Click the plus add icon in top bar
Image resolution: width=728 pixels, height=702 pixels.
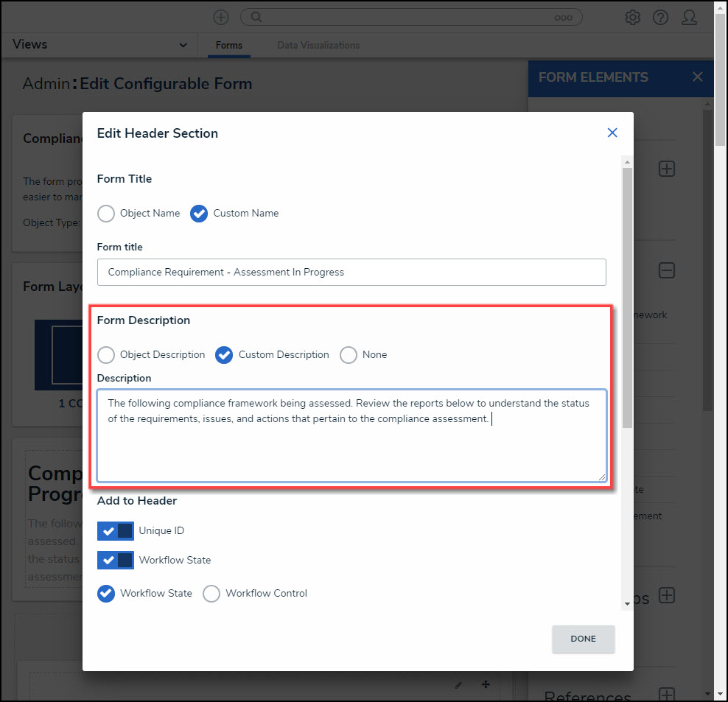click(x=221, y=18)
